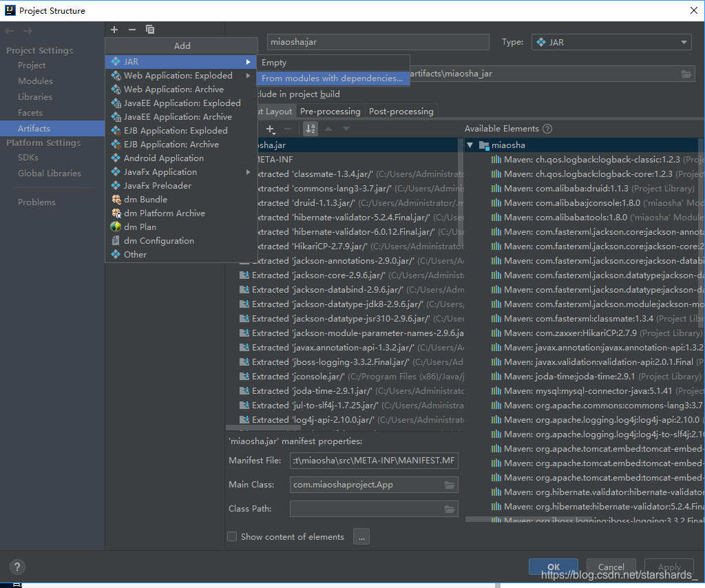Click the plus icon to add an artifact
Viewport: 705px width, 588px height.
point(114,30)
